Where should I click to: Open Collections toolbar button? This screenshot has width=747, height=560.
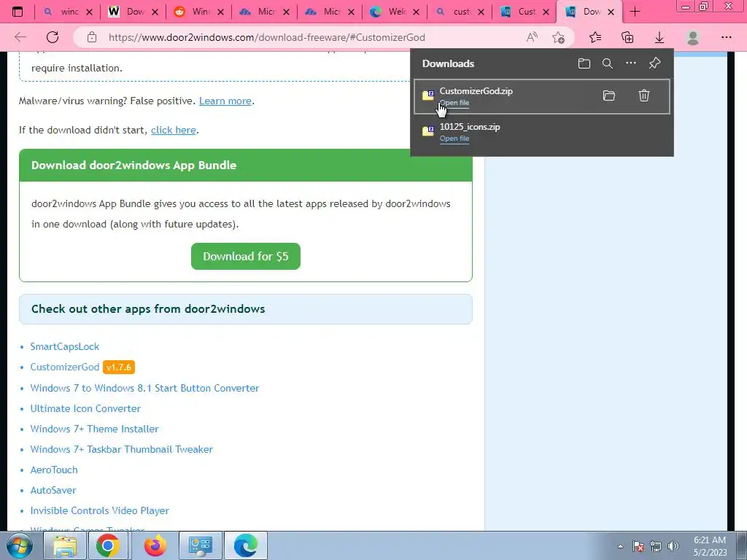(627, 37)
